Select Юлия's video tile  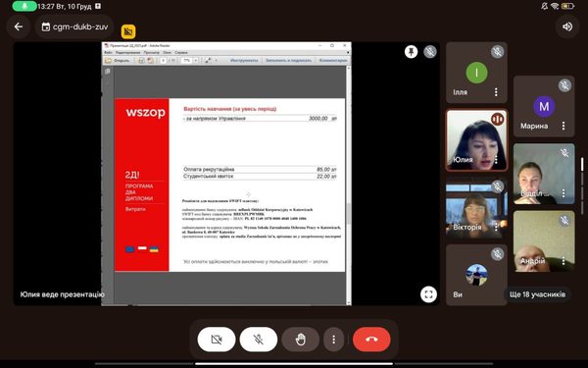476,140
